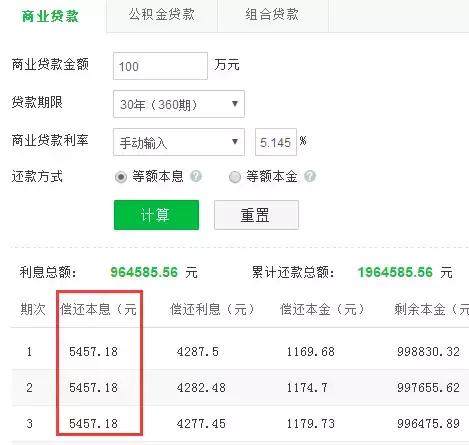Viewport: 469px width, 445px height.
Task: Click the 偿还本息 column header
Action: click(x=98, y=309)
